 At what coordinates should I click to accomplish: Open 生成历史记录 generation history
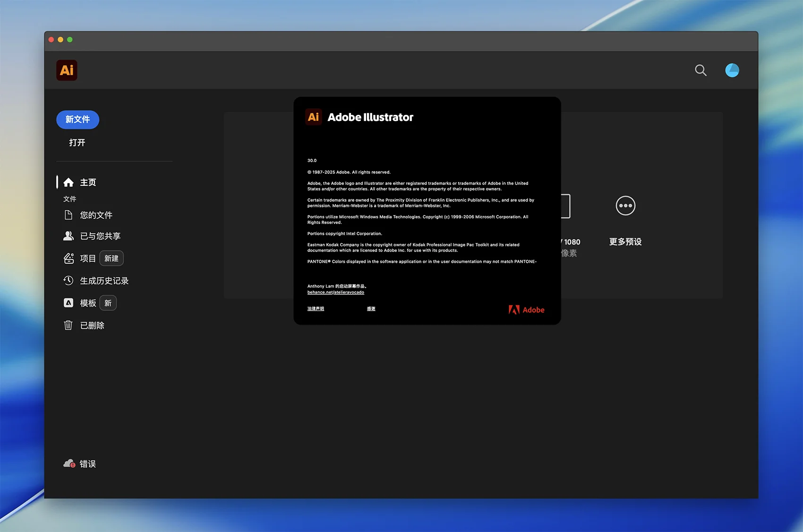104,281
